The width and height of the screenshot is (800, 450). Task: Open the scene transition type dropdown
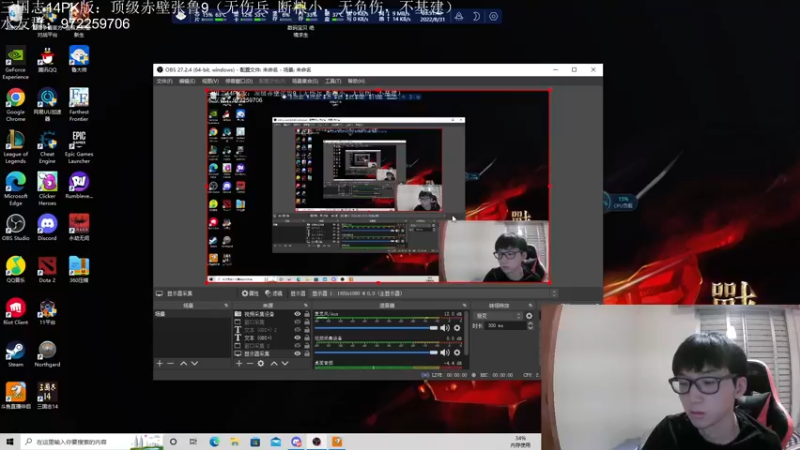tap(498, 316)
